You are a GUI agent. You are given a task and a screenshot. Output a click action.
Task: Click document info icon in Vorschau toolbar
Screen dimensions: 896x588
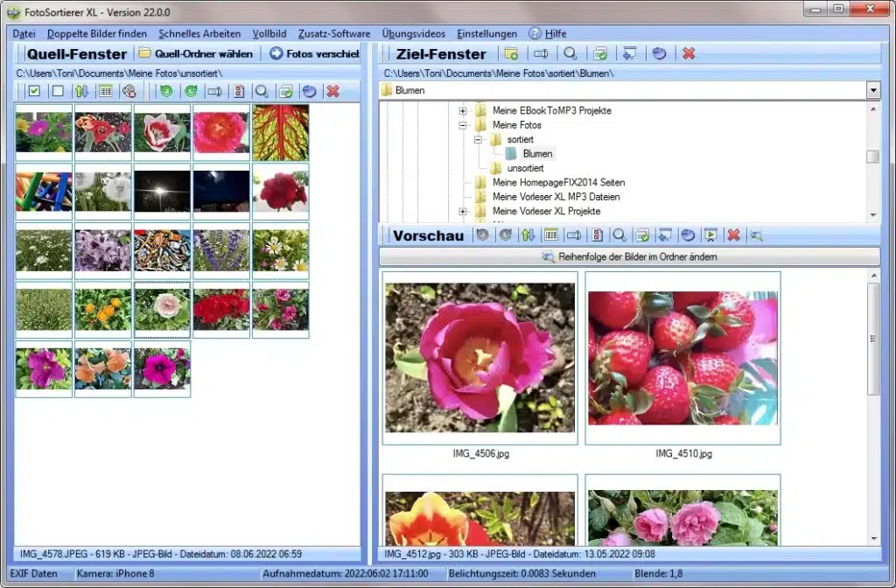597,234
